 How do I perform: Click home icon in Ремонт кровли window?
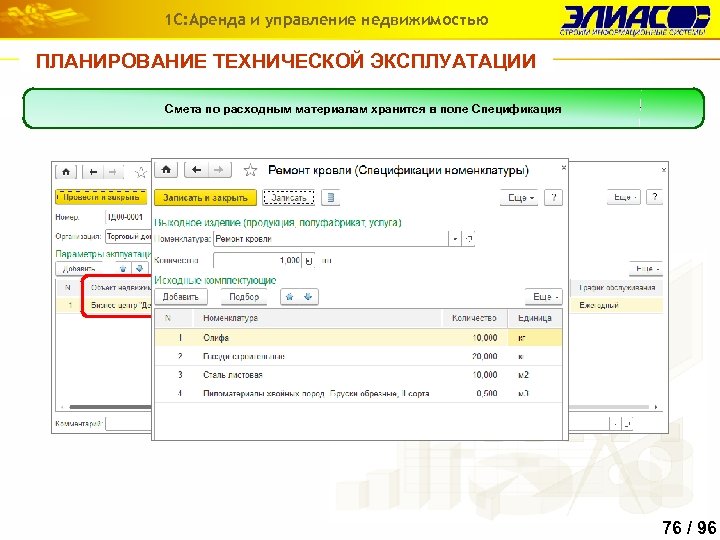[166, 170]
